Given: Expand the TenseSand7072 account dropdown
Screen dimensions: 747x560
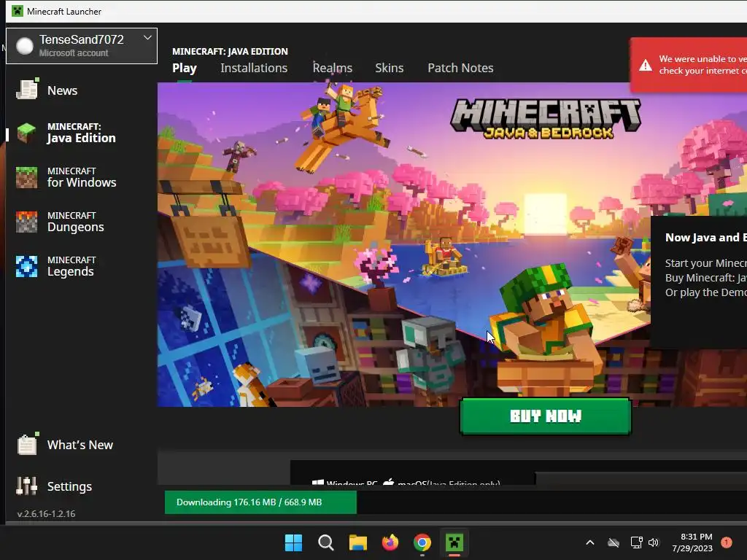Looking at the screenshot, I should pos(147,38).
